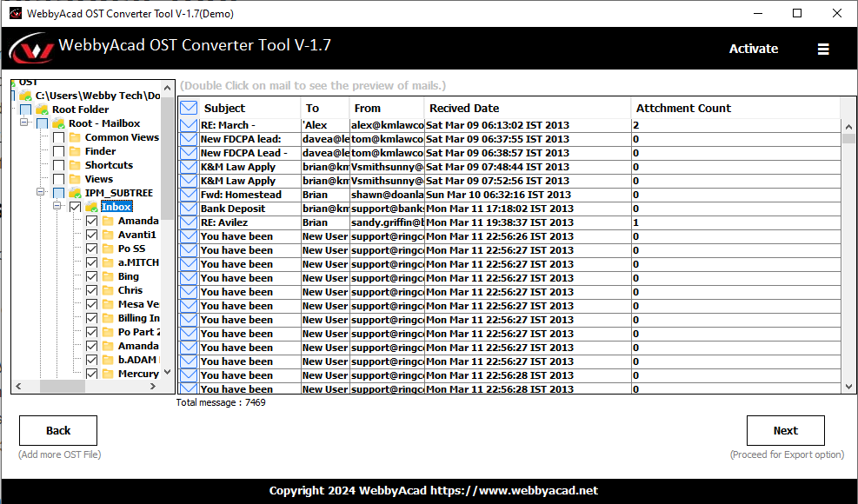Check the Finder folder checkbox
The width and height of the screenshot is (858, 504).
coord(59,151)
